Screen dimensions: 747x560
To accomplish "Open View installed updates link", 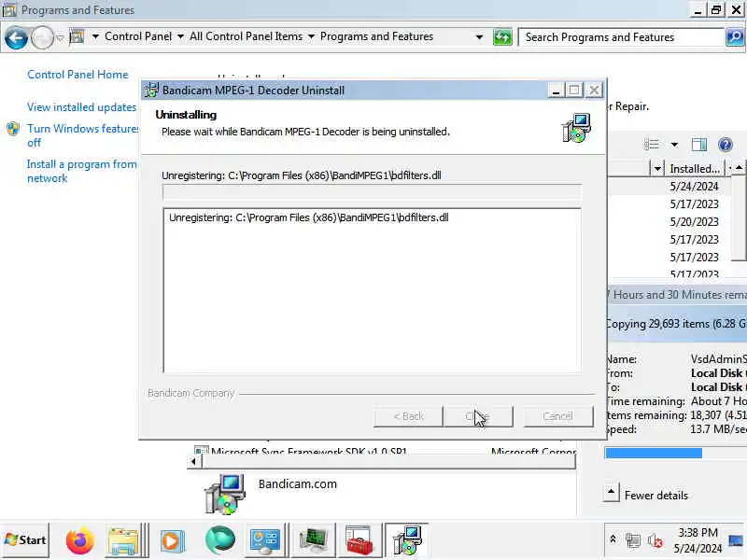I will tap(81, 107).
